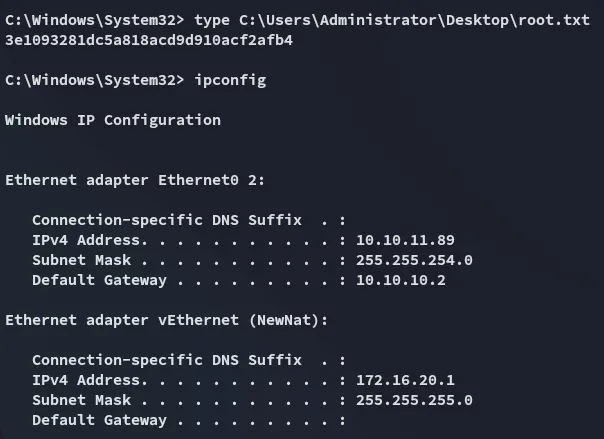604x439 pixels.
Task: Click 'Default Gateway' label under vEthernet adapter
Action: point(99,420)
